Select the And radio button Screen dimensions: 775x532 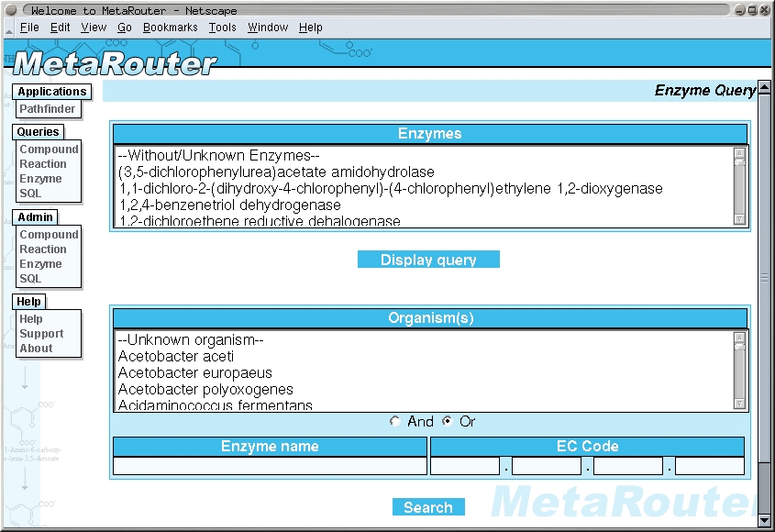click(394, 421)
